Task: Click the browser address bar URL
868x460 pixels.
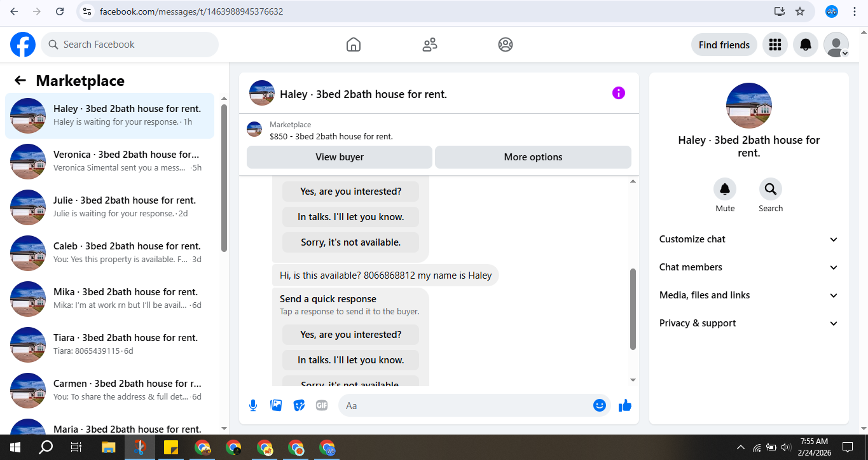Action: click(x=191, y=11)
